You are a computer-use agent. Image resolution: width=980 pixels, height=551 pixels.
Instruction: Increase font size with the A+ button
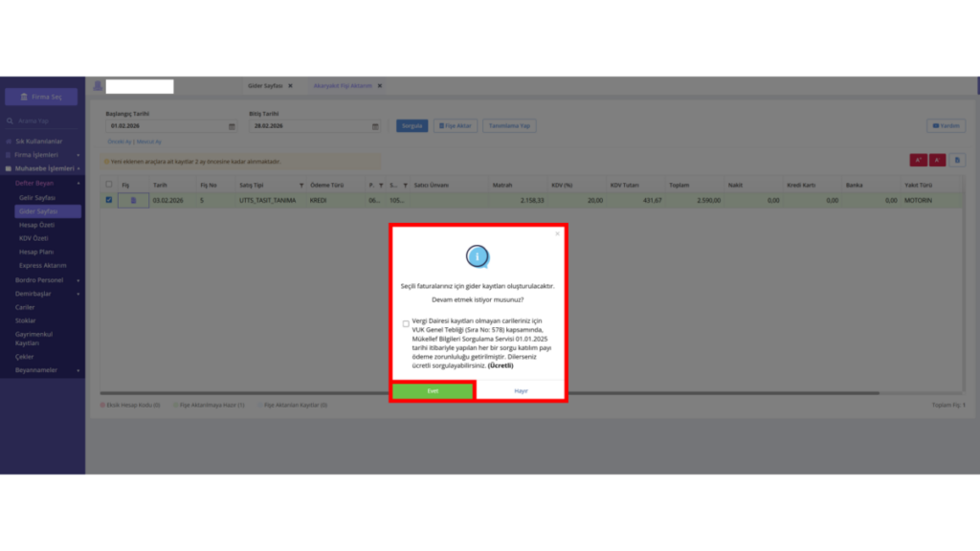[x=918, y=161]
